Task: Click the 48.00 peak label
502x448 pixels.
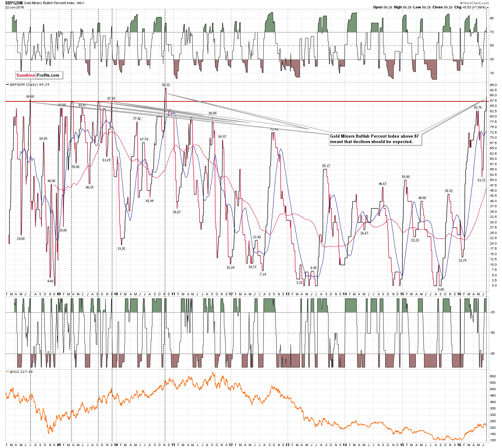Action: pyautogui.click(x=51, y=181)
